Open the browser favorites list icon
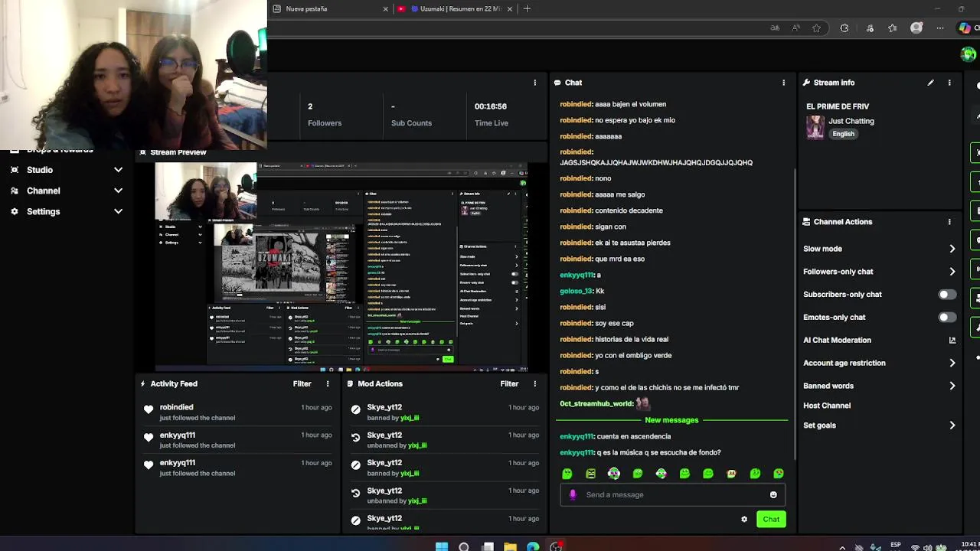Screen dimensions: 980x551 [893, 28]
